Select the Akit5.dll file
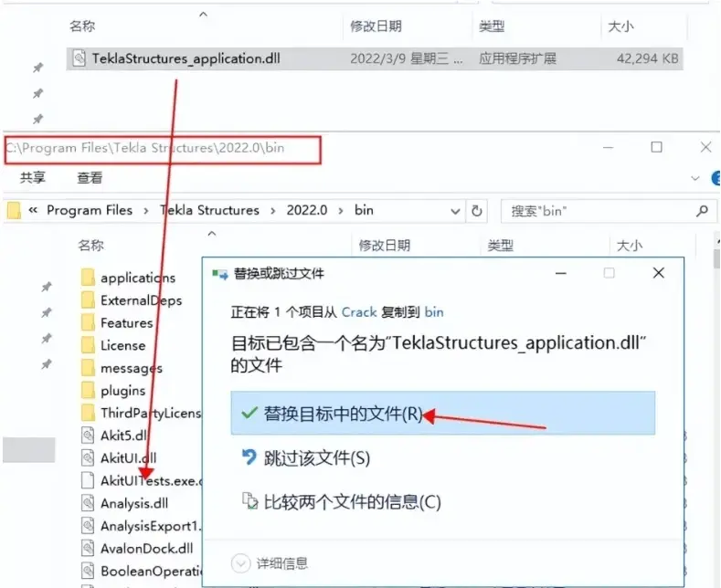Image resolution: width=721 pixels, height=588 pixels. tap(114, 435)
